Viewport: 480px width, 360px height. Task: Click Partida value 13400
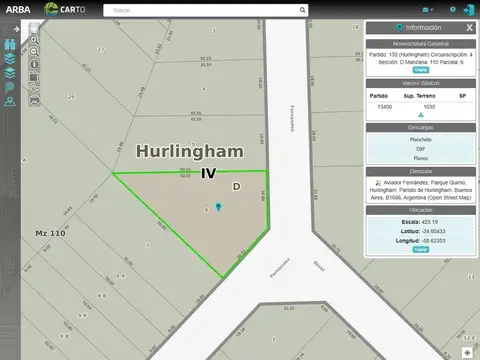(385, 107)
